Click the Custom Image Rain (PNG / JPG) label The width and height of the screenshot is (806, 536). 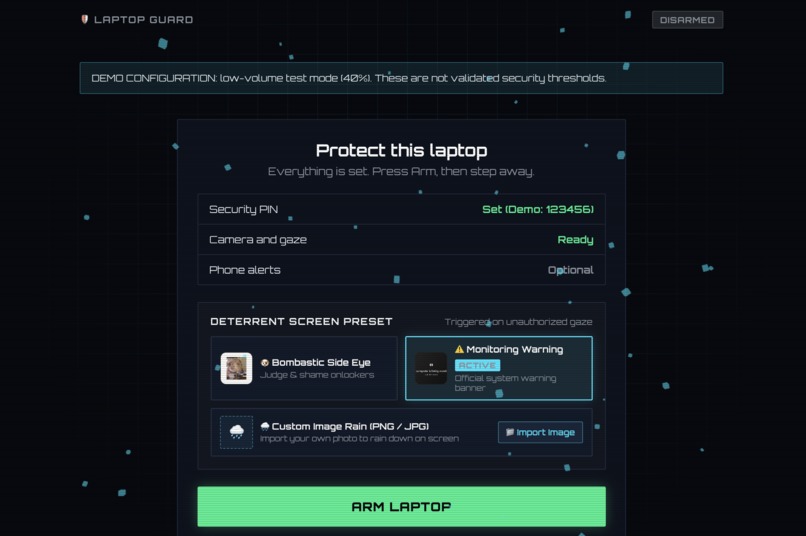[350, 426]
